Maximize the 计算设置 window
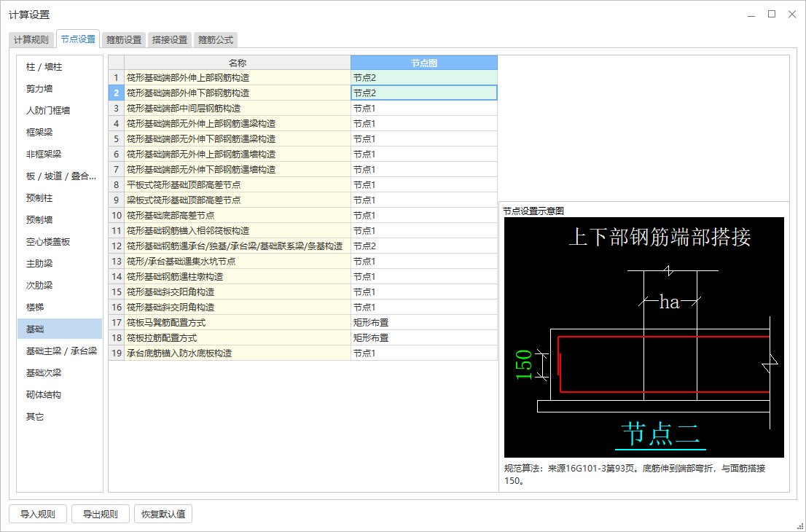806x532 pixels. tap(772, 15)
